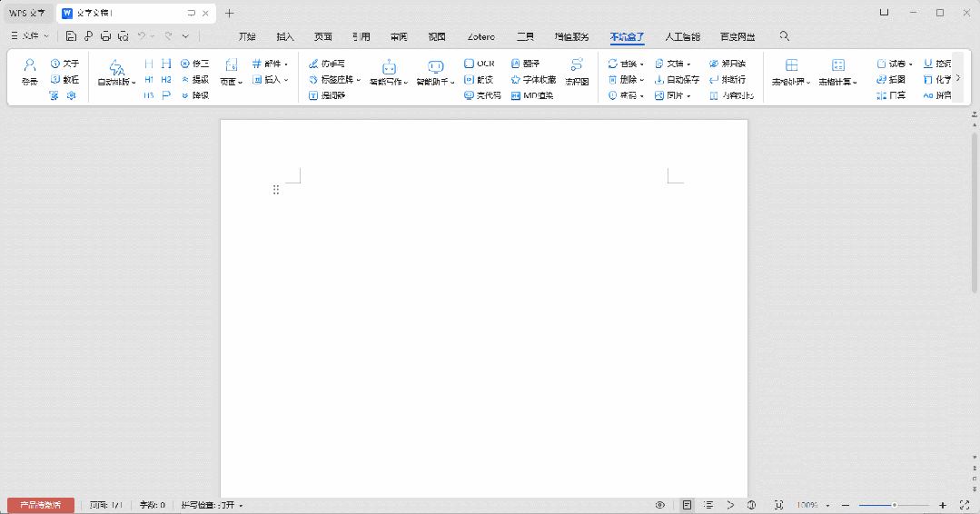This screenshot has width=980, height=514.
Task: Open the 开始 ribbon tab
Action: coord(248,37)
